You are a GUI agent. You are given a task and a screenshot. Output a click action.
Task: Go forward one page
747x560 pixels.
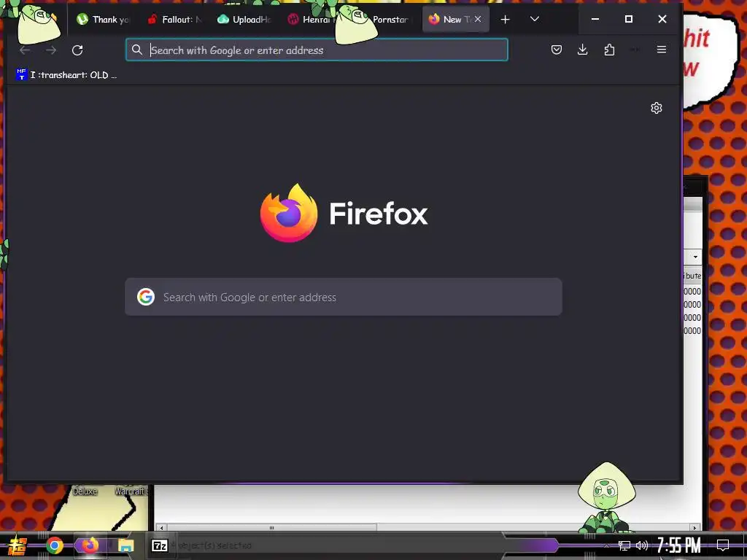click(51, 50)
